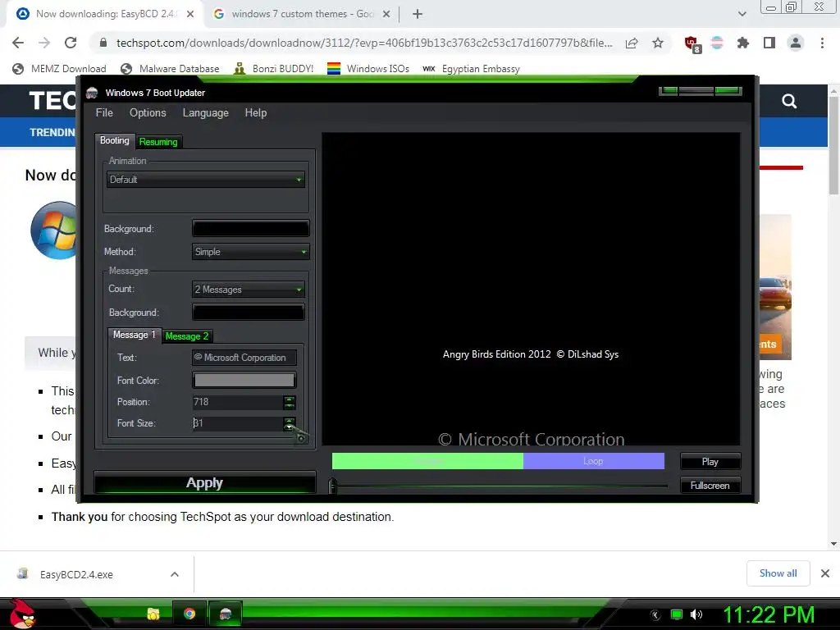Open the Chrome tab search chevron
Screen dimensions: 840x630
click(x=742, y=14)
